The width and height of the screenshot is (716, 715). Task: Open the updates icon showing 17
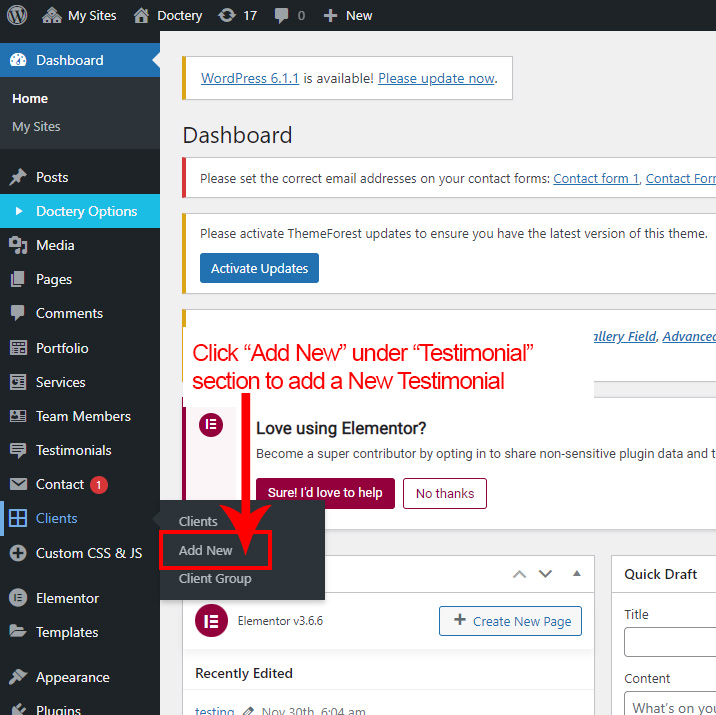pyautogui.click(x=228, y=15)
